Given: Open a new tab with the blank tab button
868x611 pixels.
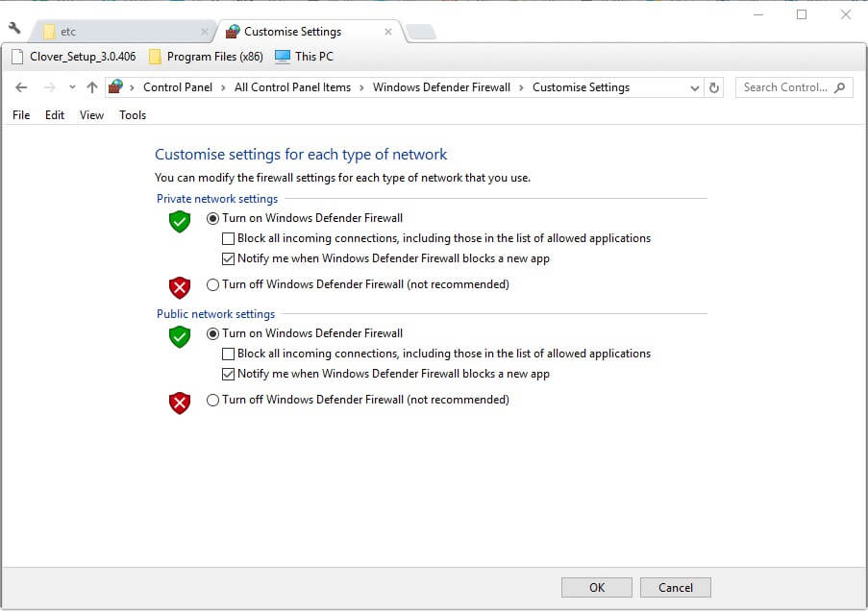Looking at the screenshot, I should [421, 32].
